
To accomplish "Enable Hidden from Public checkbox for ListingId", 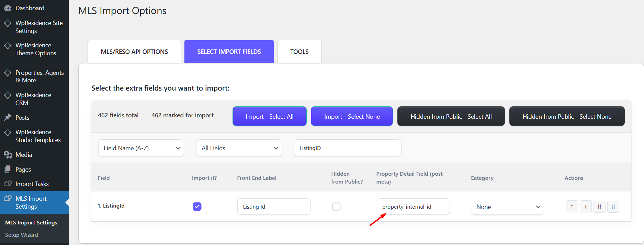I will click(x=336, y=207).
